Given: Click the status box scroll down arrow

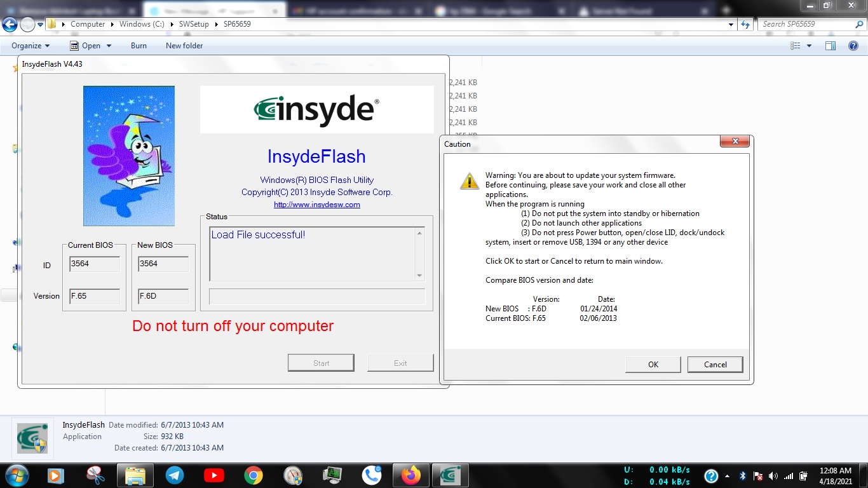Looking at the screenshot, I should pos(419,275).
